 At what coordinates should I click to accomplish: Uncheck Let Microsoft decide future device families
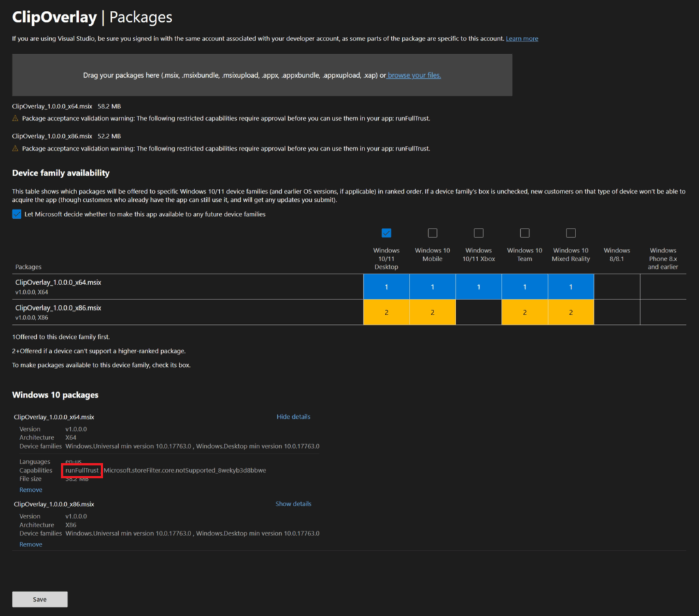pyautogui.click(x=16, y=214)
